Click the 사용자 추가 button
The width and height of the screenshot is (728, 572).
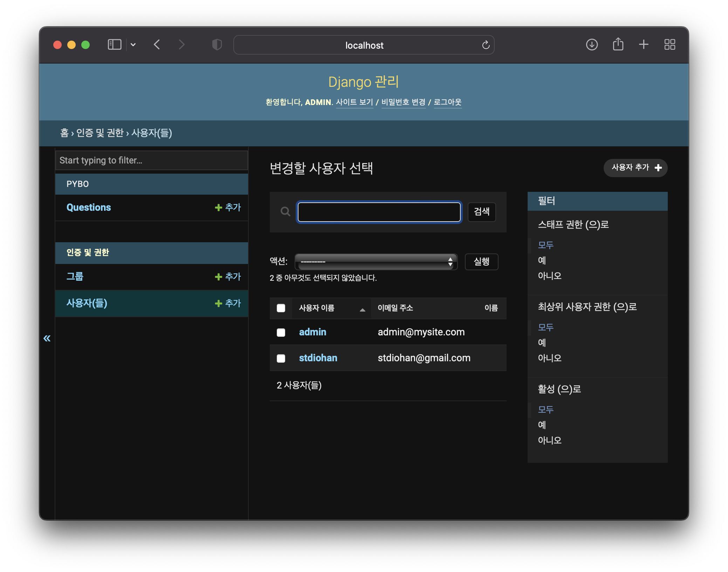636,168
